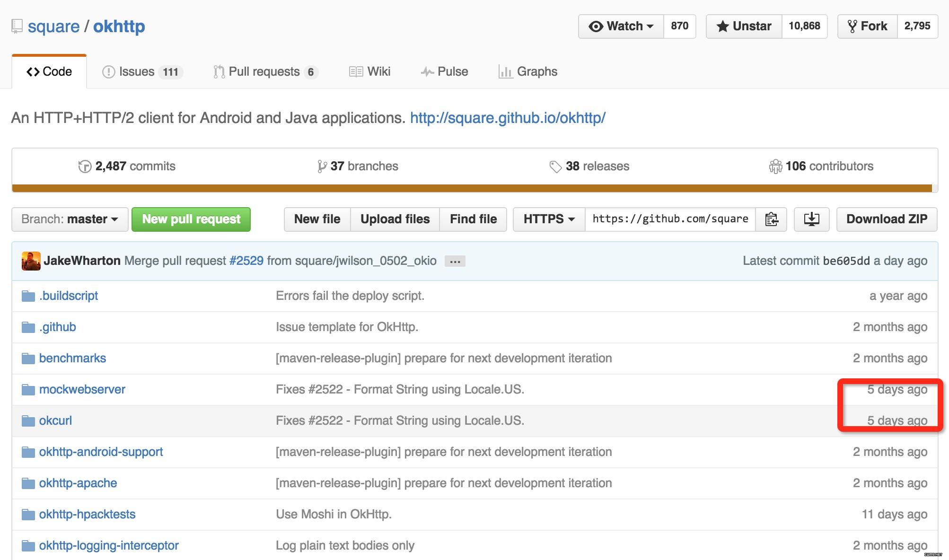Open the okhttp-android-support folder

coord(101,452)
